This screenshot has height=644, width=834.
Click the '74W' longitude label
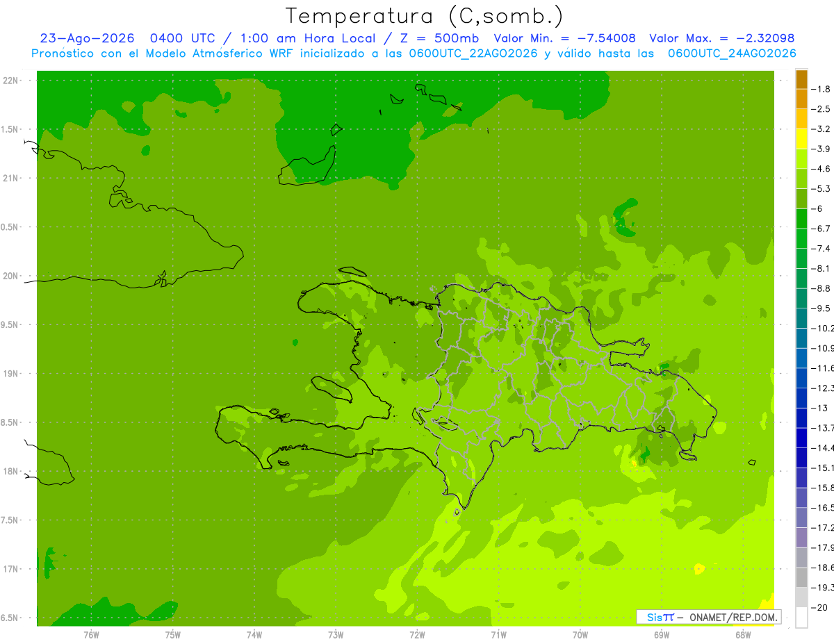pyautogui.click(x=254, y=634)
